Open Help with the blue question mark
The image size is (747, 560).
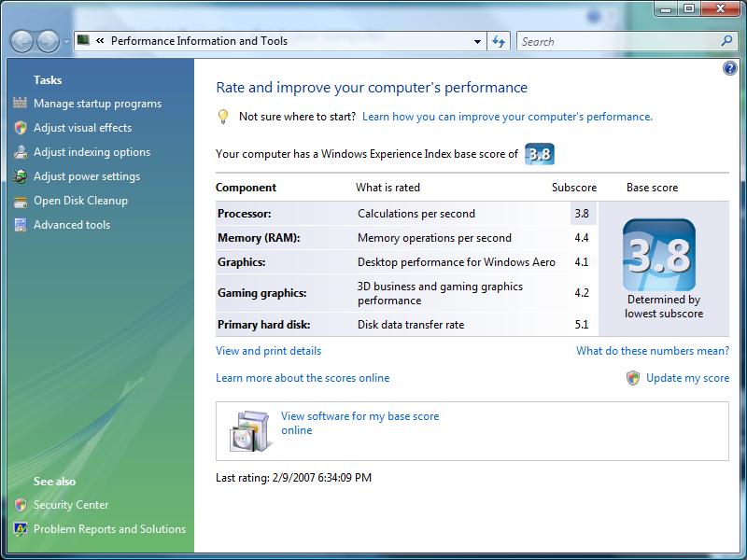[729, 68]
